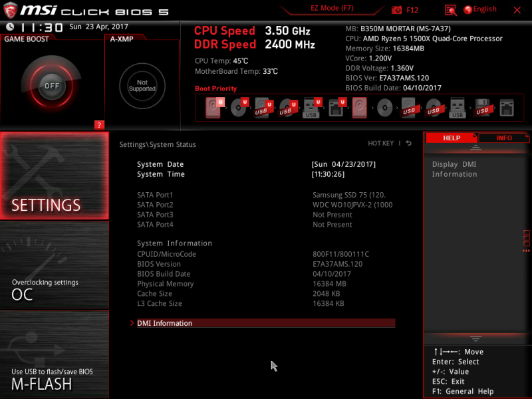Viewport: 532px width, 399px height.
Task: Click the SATA Port2 row
Action: (x=266, y=205)
